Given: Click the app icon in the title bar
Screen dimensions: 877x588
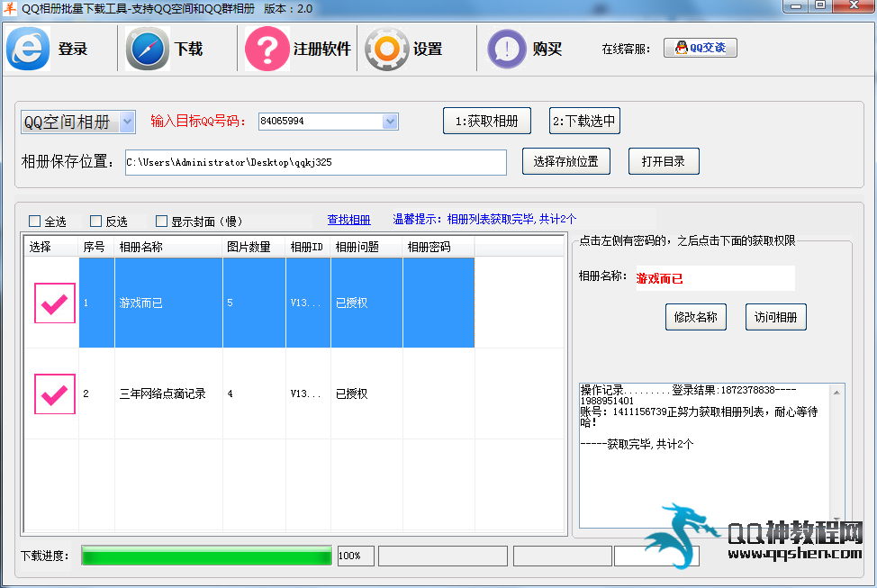Looking at the screenshot, I should 10,8.
